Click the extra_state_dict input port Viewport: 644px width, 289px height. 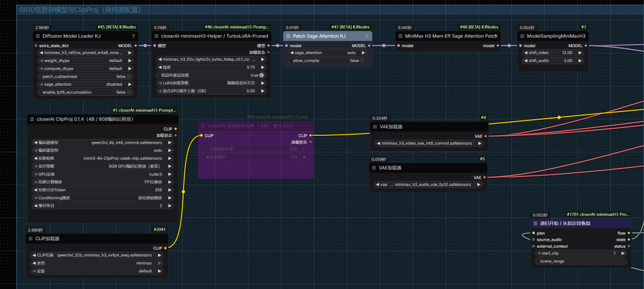coord(36,45)
